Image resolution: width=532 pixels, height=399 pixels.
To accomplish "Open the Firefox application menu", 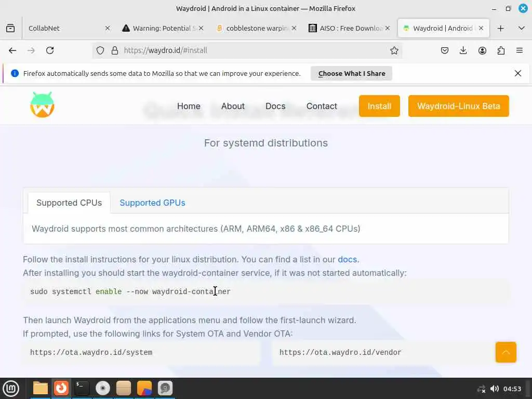I will 520,50.
